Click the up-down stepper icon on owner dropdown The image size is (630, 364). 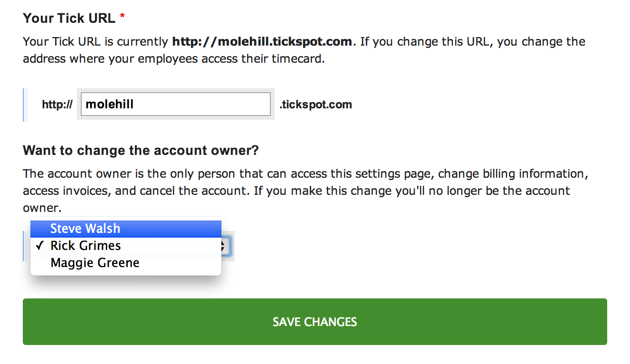pos(221,246)
